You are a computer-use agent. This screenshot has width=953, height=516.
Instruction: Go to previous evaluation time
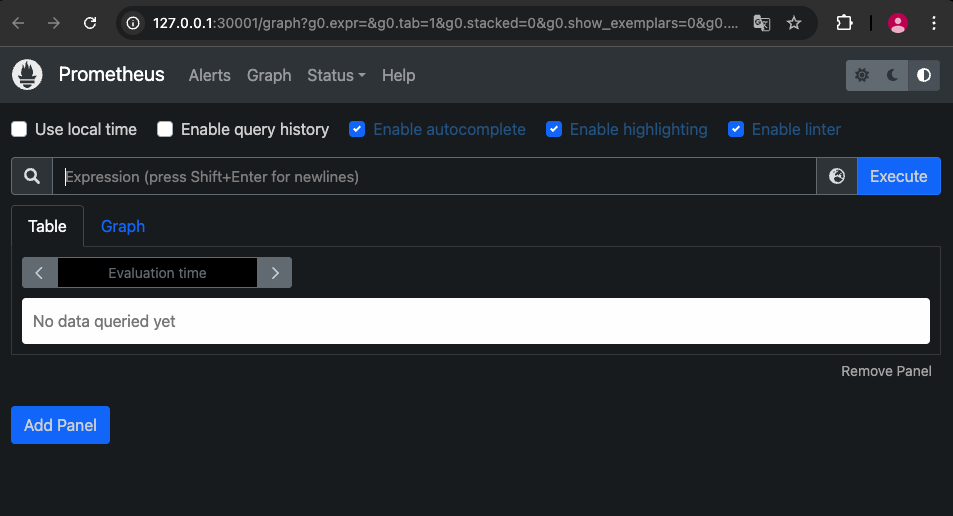pos(40,273)
